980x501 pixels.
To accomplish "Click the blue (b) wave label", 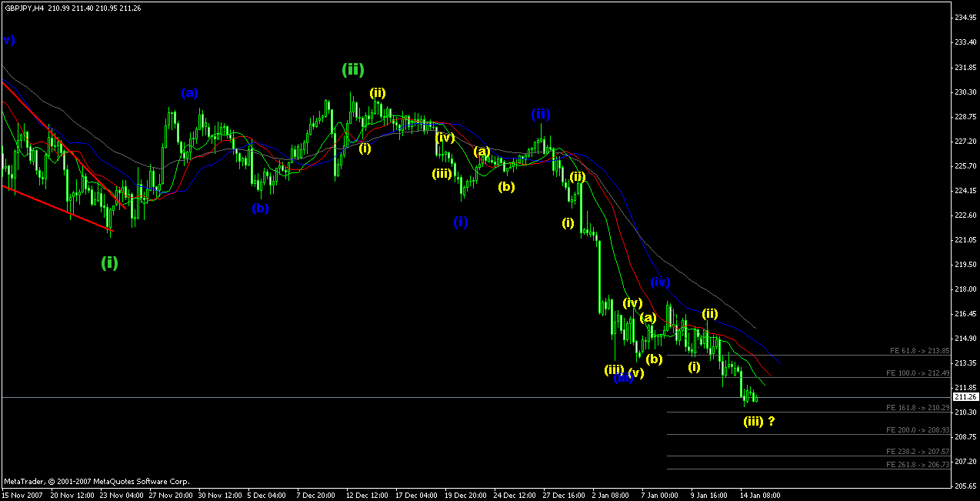I will click(x=260, y=208).
